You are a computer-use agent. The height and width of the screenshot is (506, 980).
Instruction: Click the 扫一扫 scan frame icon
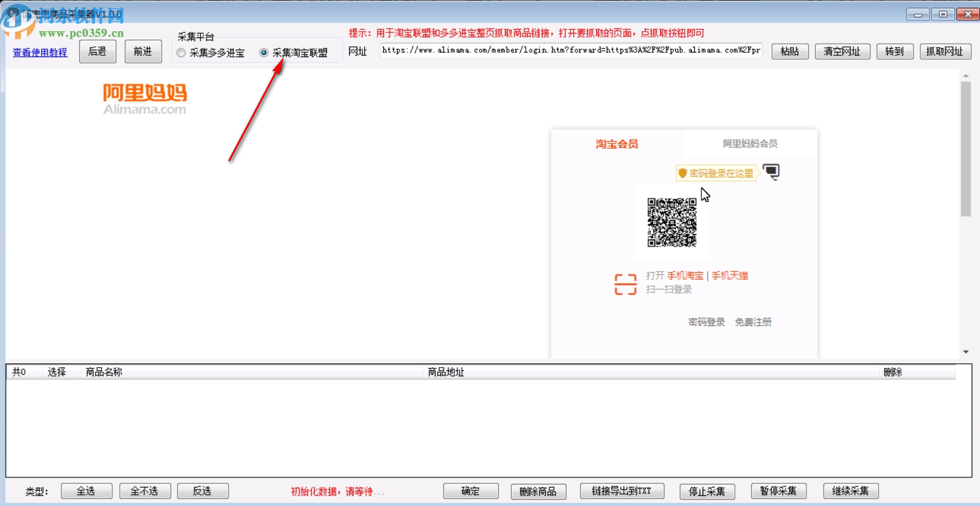point(625,284)
